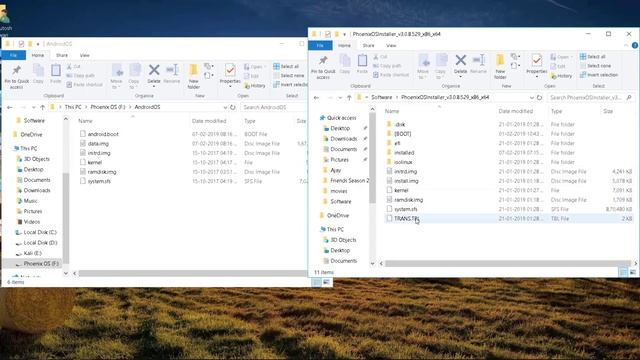640x360 pixels.
Task: Open View tab in PhoenixOSInstaller window
Action: pyautogui.click(x=391, y=45)
